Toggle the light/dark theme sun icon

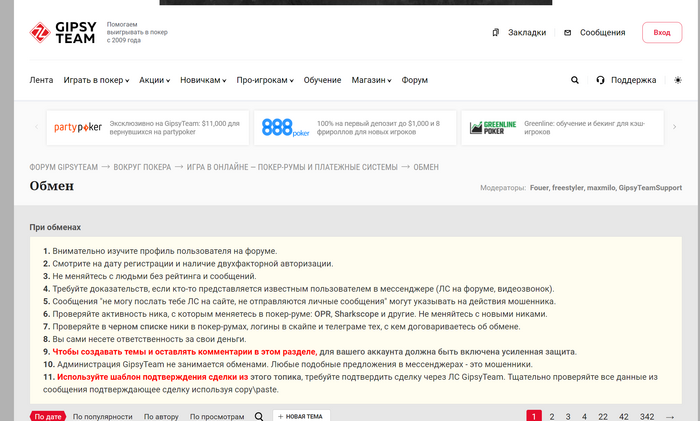click(x=678, y=80)
